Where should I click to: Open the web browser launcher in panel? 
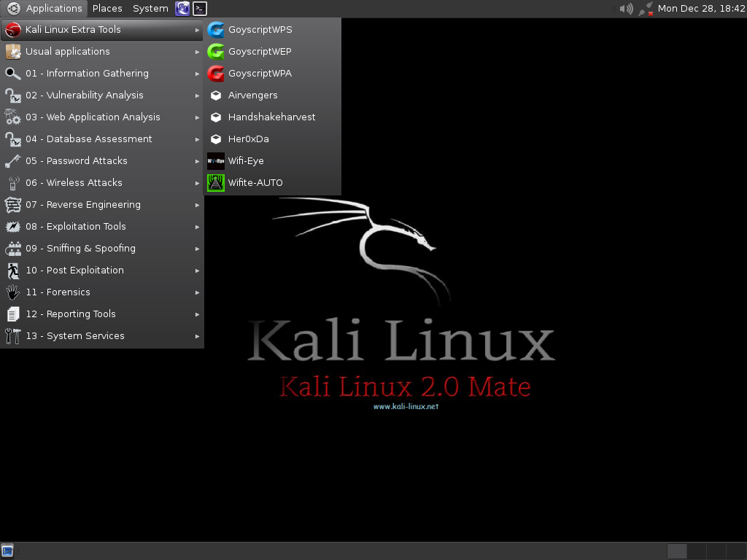(182, 9)
